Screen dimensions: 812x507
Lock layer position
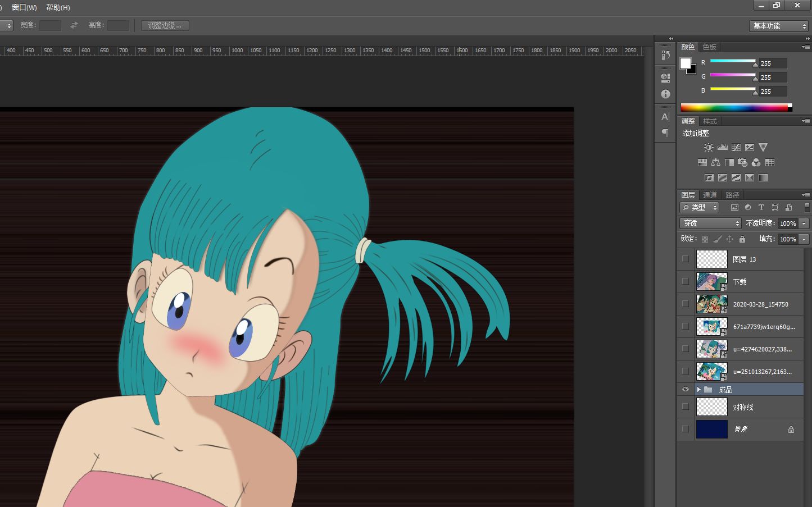click(729, 239)
